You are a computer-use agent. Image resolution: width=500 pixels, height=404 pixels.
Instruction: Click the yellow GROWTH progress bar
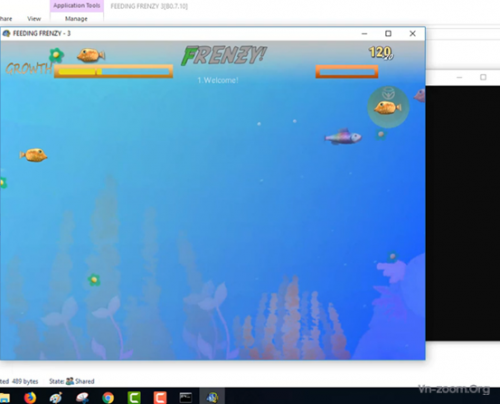coord(113,72)
